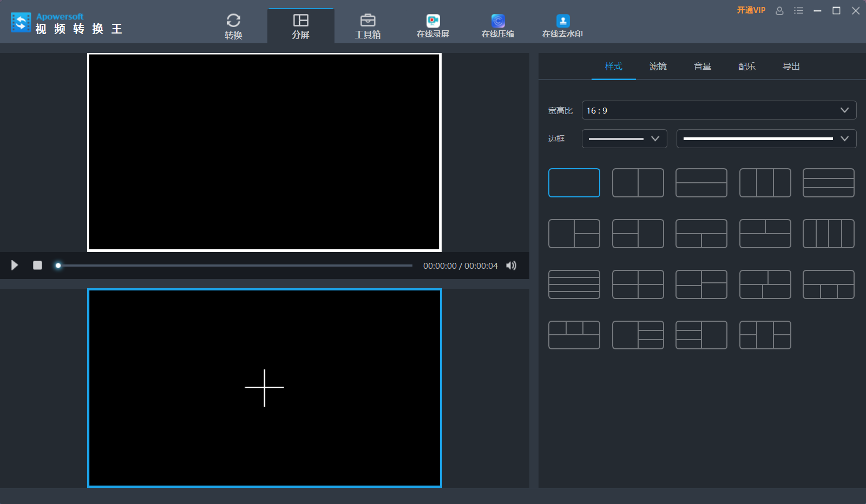This screenshot has height=504, width=866.
Task: Open the border color dropdown
Action: [x=766, y=138]
